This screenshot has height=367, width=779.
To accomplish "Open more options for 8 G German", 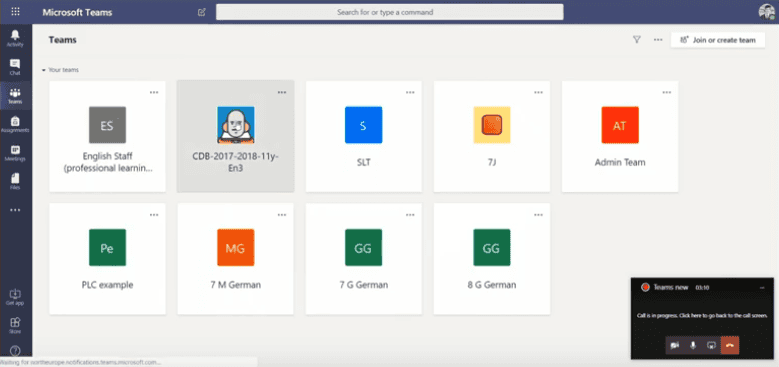I will (539, 215).
